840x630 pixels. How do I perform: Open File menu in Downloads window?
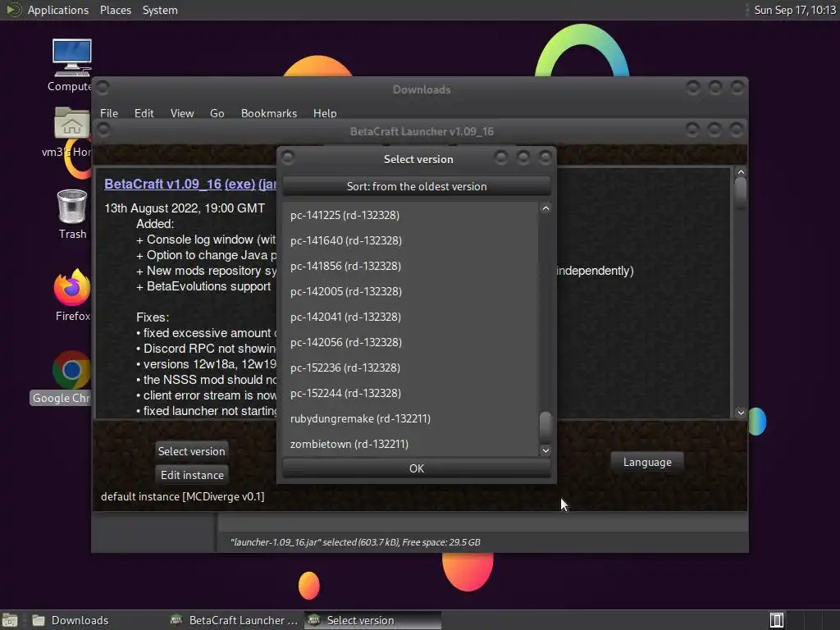[109, 113]
